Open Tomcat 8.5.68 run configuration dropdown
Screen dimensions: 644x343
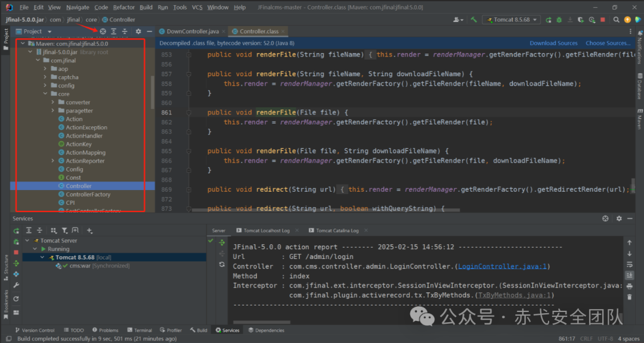coord(513,19)
